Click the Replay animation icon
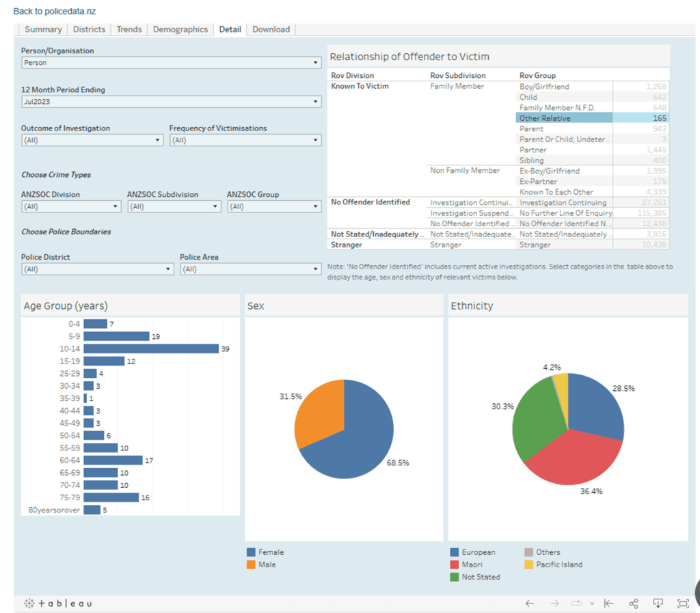This screenshot has height=613, width=700. tap(576, 603)
